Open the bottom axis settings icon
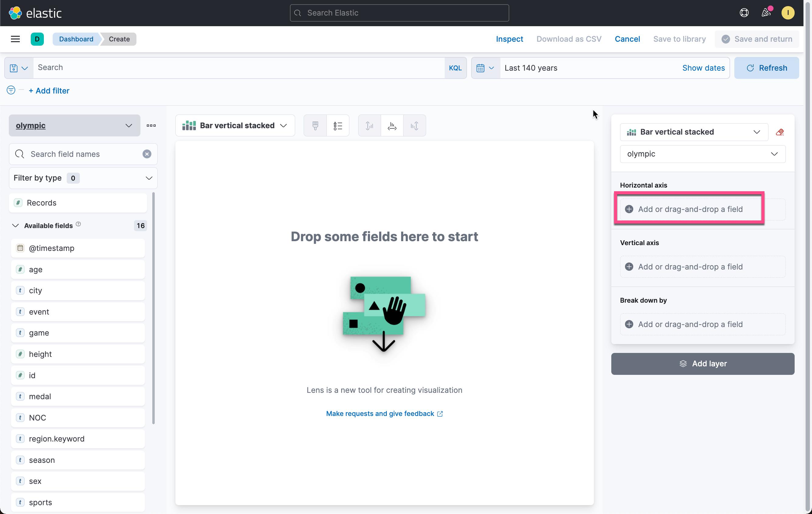812x514 pixels. [x=392, y=126]
